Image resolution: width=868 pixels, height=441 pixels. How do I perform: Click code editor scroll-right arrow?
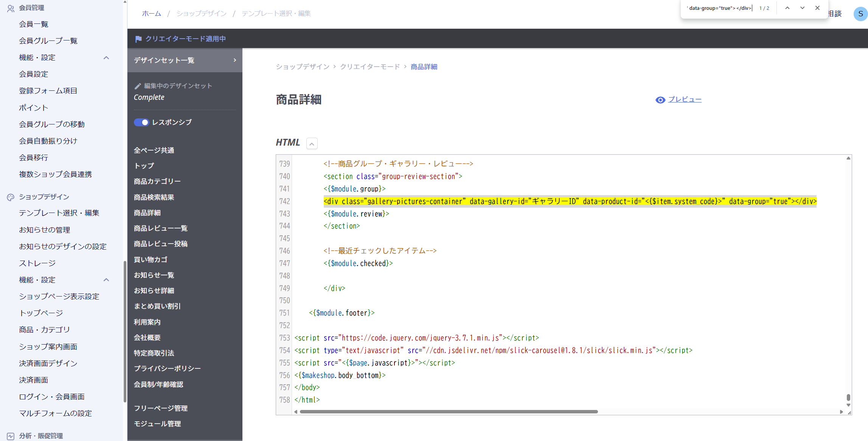click(x=841, y=412)
